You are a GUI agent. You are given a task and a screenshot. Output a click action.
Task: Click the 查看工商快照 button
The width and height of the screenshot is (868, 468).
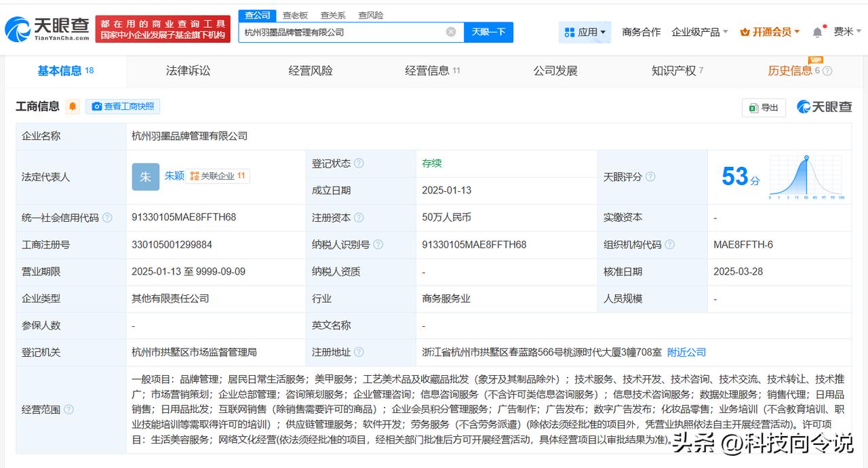point(123,106)
